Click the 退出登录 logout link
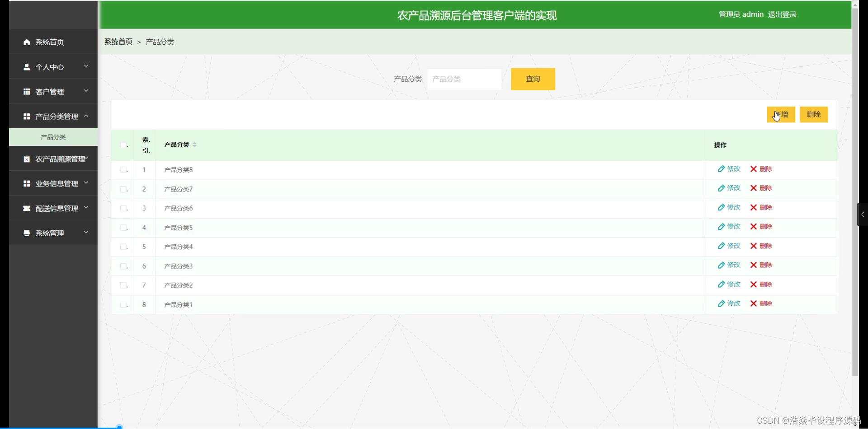The width and height of the screenshot is (868, 429). click(782, 14)
